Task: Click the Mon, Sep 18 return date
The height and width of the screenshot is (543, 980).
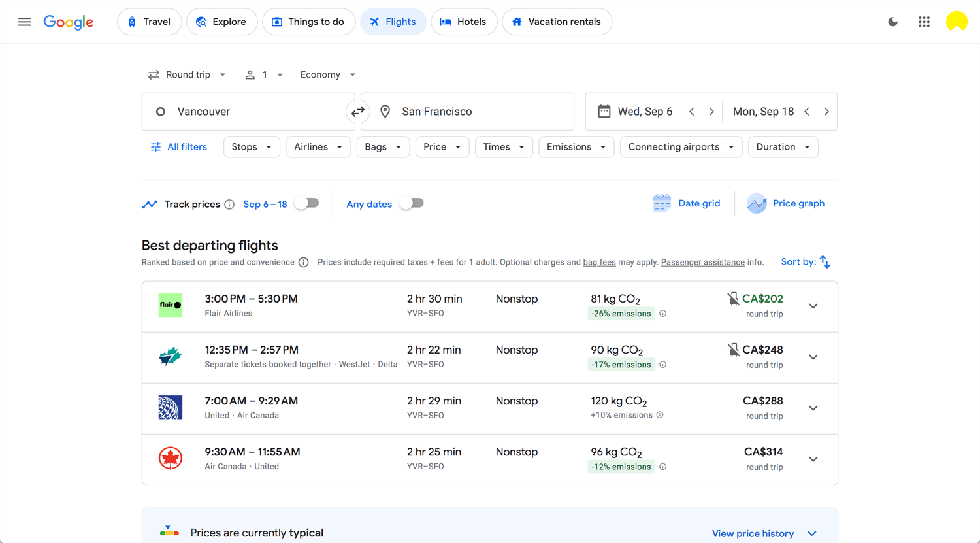Action: [x=763, y=112]
